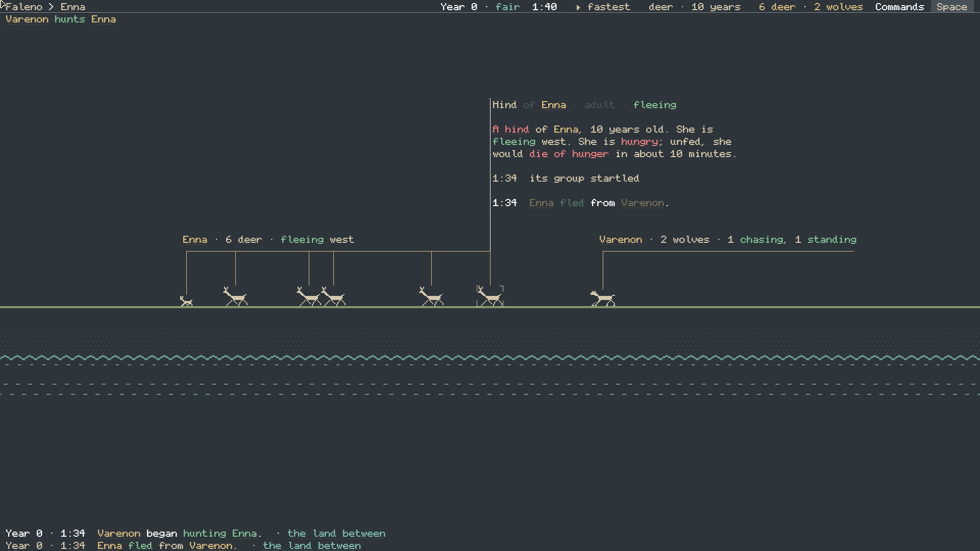
Task: Click the 'Year 0' date in the top bar
Action: [459, 7]
